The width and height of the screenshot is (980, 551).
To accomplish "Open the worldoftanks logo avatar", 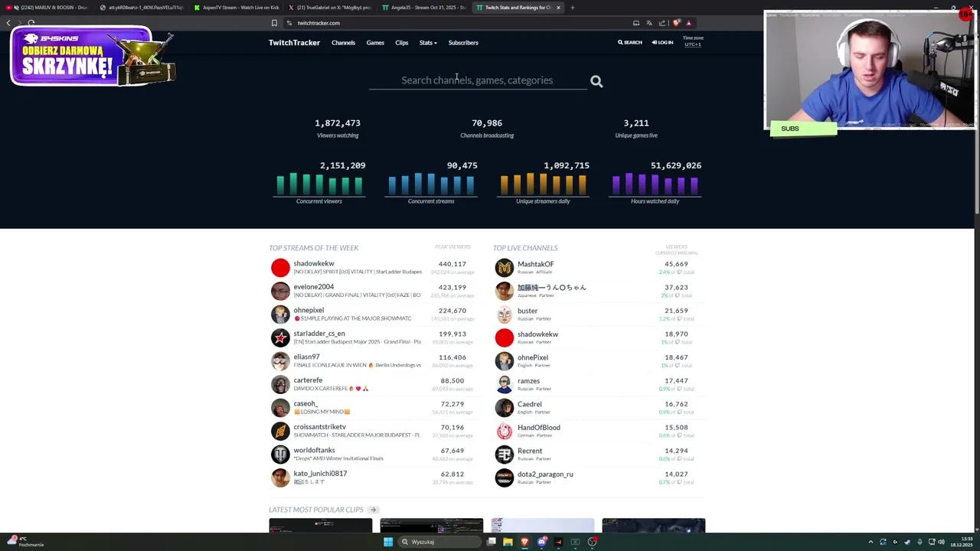I will pos(280,454).
